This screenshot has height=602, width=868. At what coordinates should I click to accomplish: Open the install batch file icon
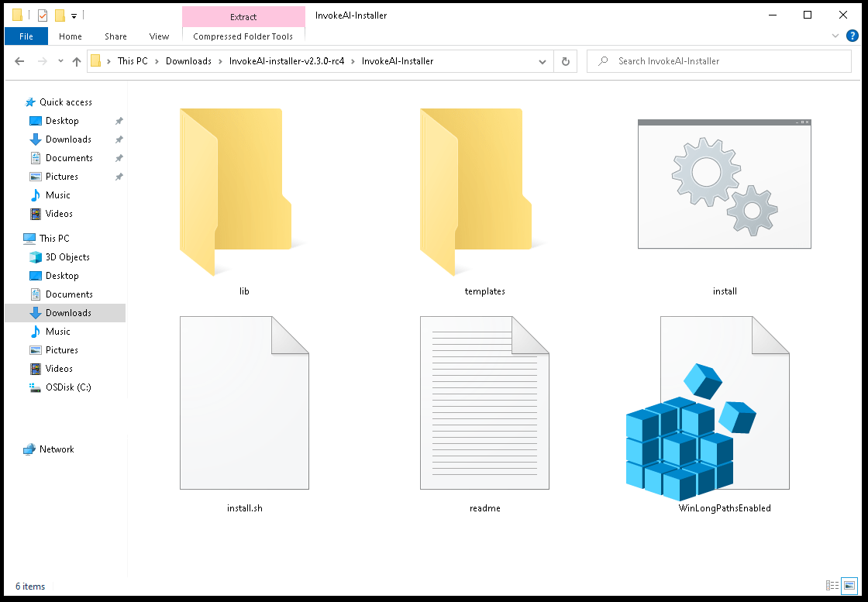pos(724,184)
